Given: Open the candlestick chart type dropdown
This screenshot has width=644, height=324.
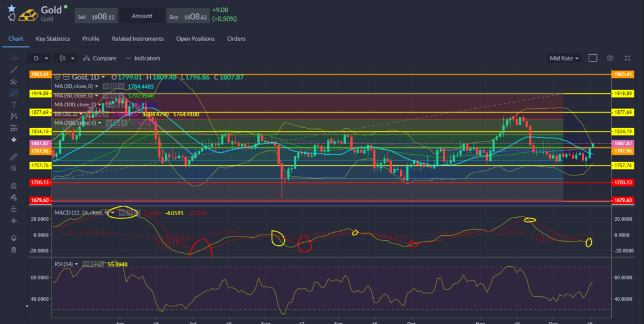Looking at the screenshot, I should (x=67, y=59).
